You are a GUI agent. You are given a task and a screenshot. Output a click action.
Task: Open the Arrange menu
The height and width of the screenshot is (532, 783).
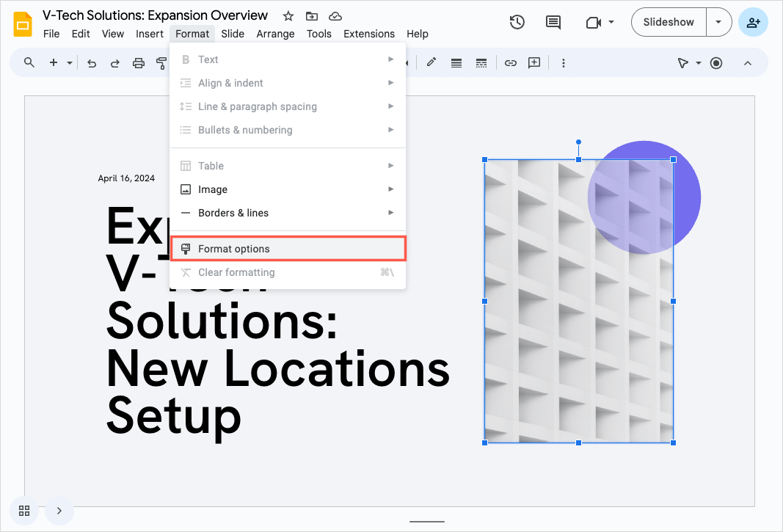275,34
